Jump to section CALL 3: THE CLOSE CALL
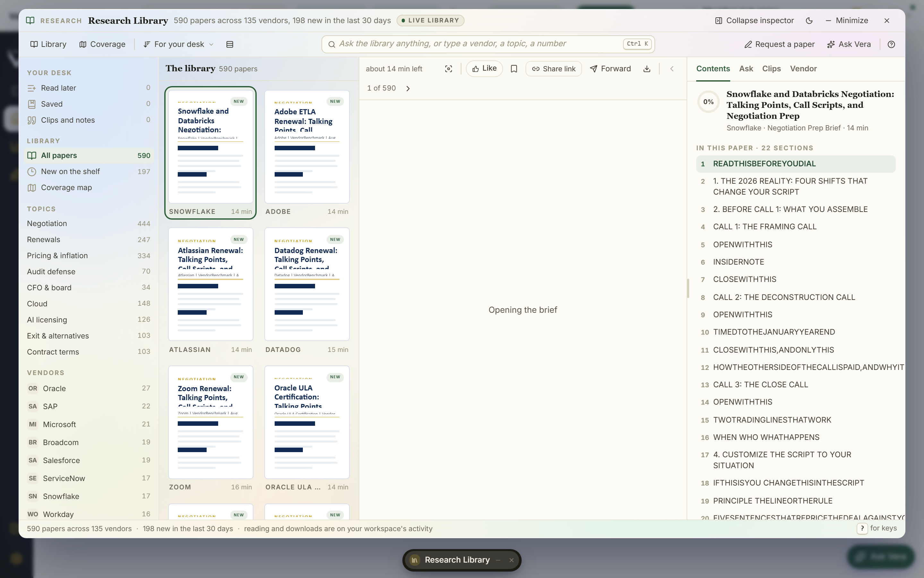Screen dimensions: 924x578 coord(796,385)
